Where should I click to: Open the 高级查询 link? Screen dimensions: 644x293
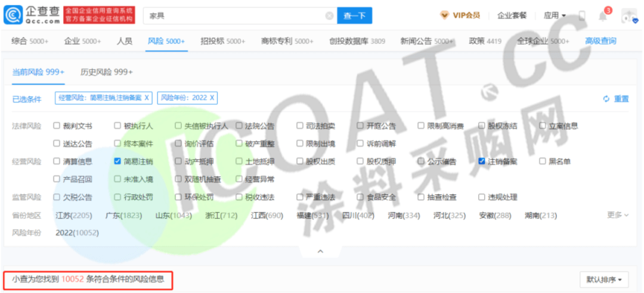pyautogui.click(x=600, y=41)
